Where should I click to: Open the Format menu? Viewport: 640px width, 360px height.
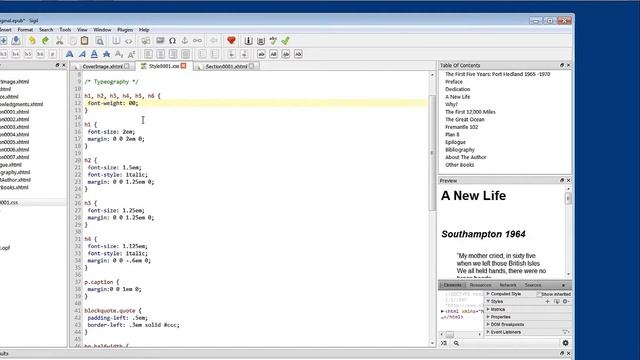click(x=25, y=30)
